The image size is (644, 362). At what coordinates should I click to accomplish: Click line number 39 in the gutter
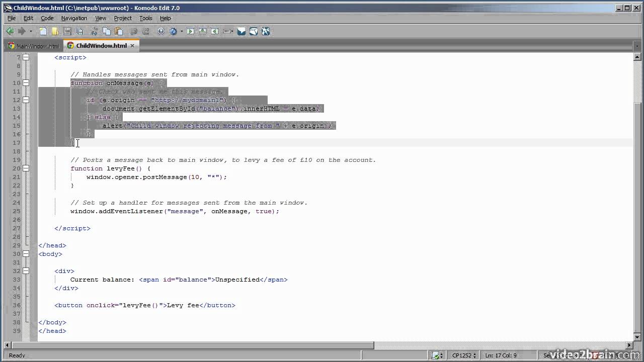17,331
